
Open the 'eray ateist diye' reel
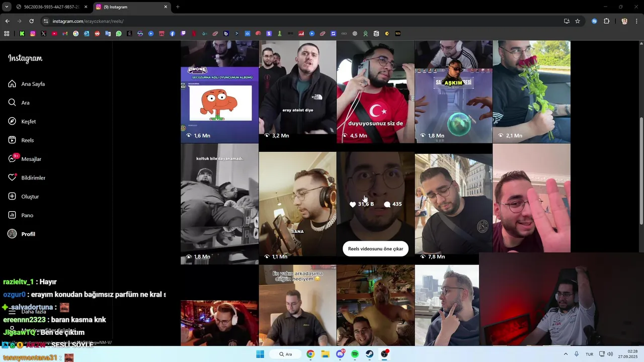(x=297, y=92)
